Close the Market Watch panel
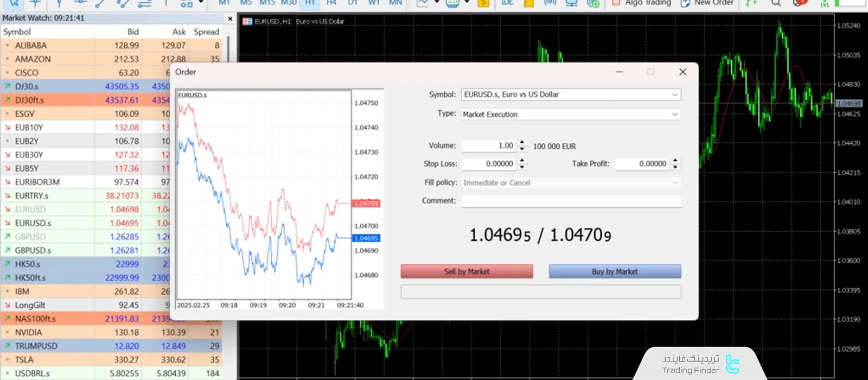Image resolution: width=868 pixels, height=380 pixels. coord(230,18)
